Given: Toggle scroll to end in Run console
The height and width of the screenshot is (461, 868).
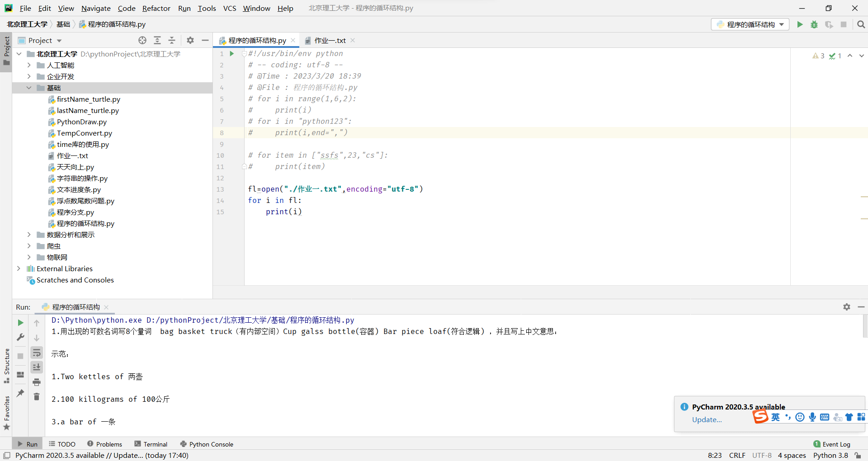Looking at the screenshot, I should pyautogui.click(x=37, y=367).
